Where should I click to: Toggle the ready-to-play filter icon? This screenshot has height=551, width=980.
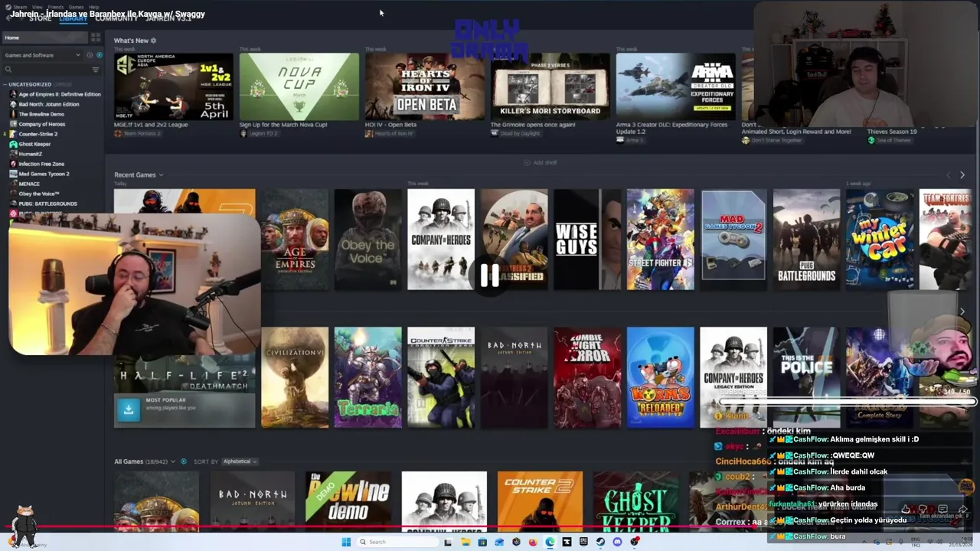99,55
